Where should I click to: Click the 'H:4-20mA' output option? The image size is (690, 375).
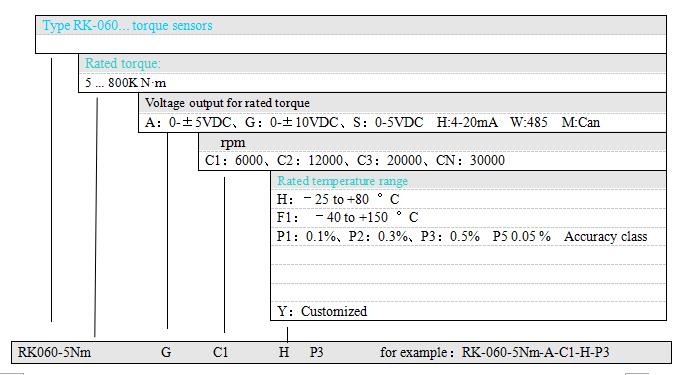(x=467, y=122)
